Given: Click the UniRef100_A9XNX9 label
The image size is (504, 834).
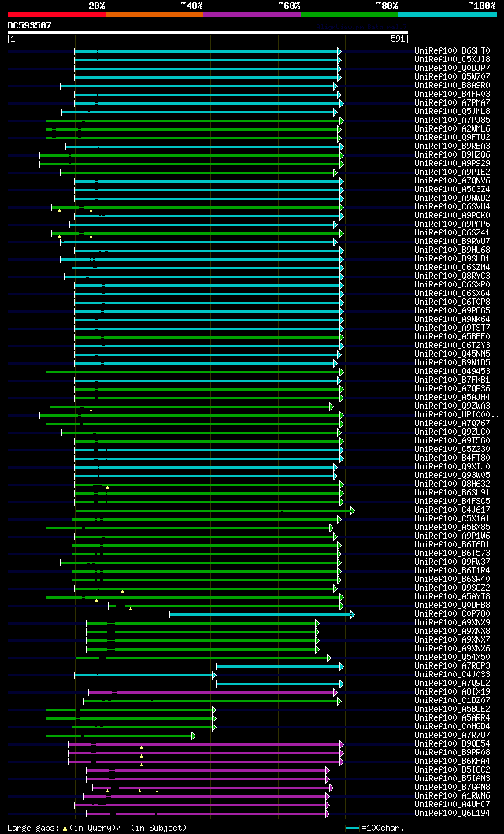Looking at the screenshot, I should coord(453,623).
